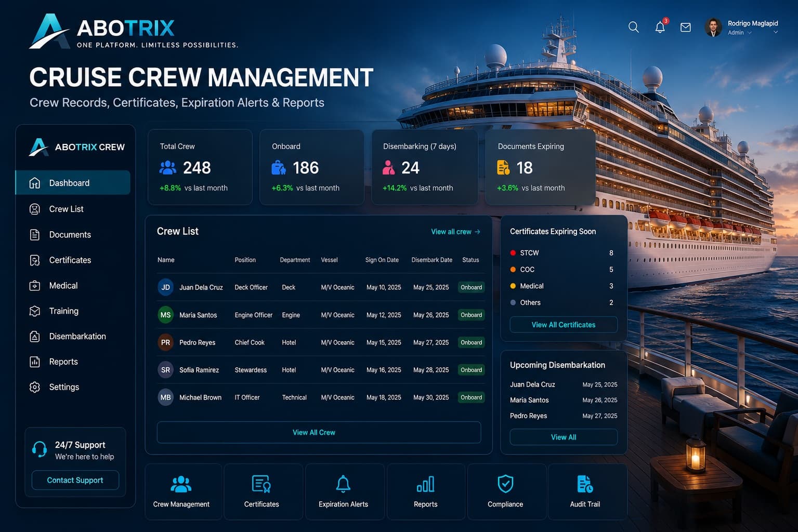Viewport: 798px width, 532px height.
Task: Click Michael Brown's Onboard status badge
Action: click(x=472, y=397)
